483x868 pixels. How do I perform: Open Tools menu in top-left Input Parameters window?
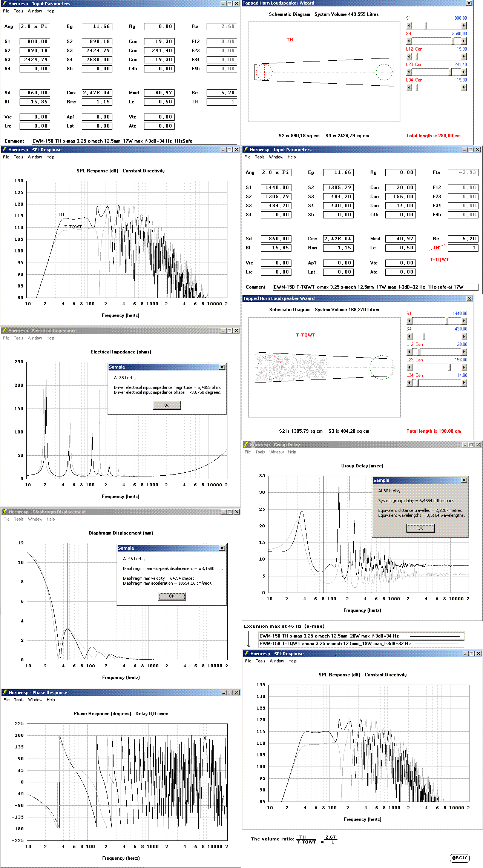pyautogui.click(x=18, y=11)
